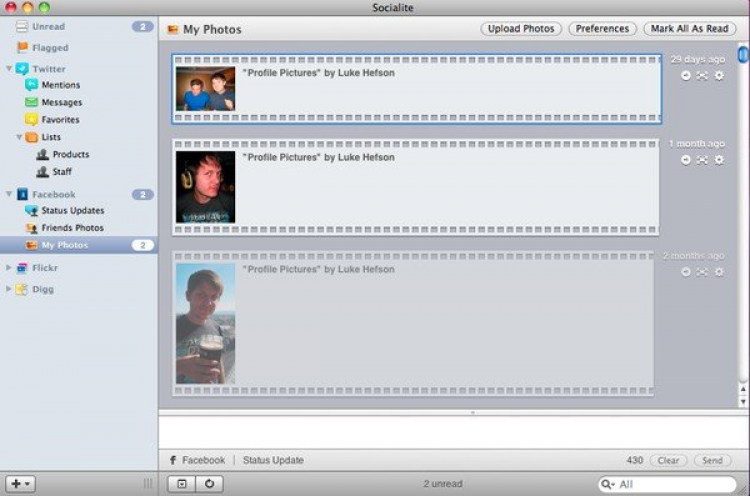This screenshot has height=496, width=750.
Task: Click the 430 character count
Action: pos(635,460)
